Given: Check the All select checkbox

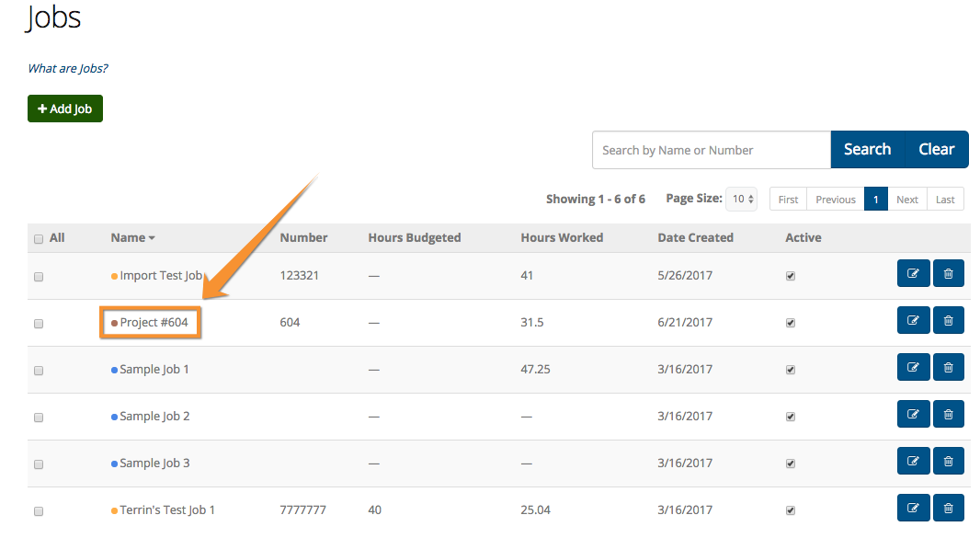Looking at the screenshot, I should coord(39,239).
